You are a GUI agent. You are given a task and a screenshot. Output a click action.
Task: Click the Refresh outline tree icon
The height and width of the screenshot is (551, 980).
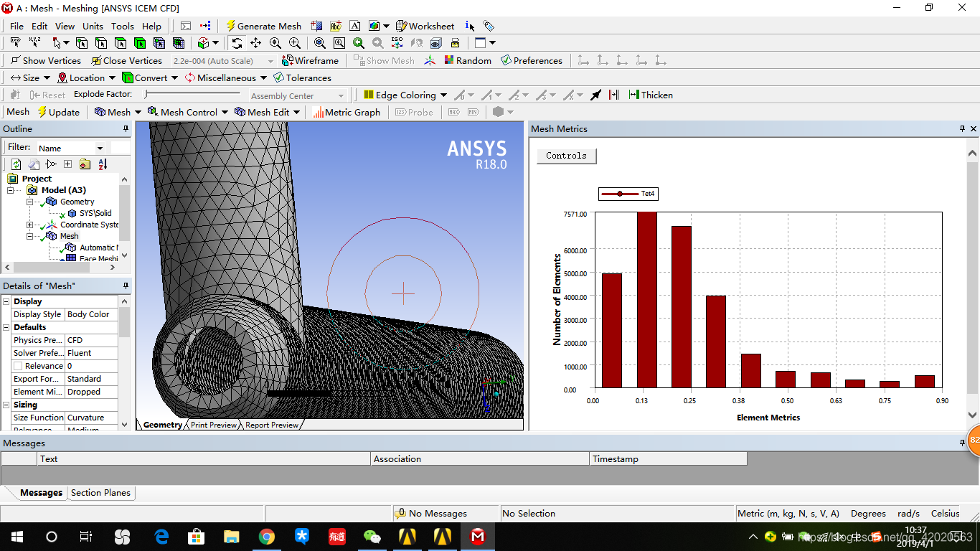tap(16, 164)
